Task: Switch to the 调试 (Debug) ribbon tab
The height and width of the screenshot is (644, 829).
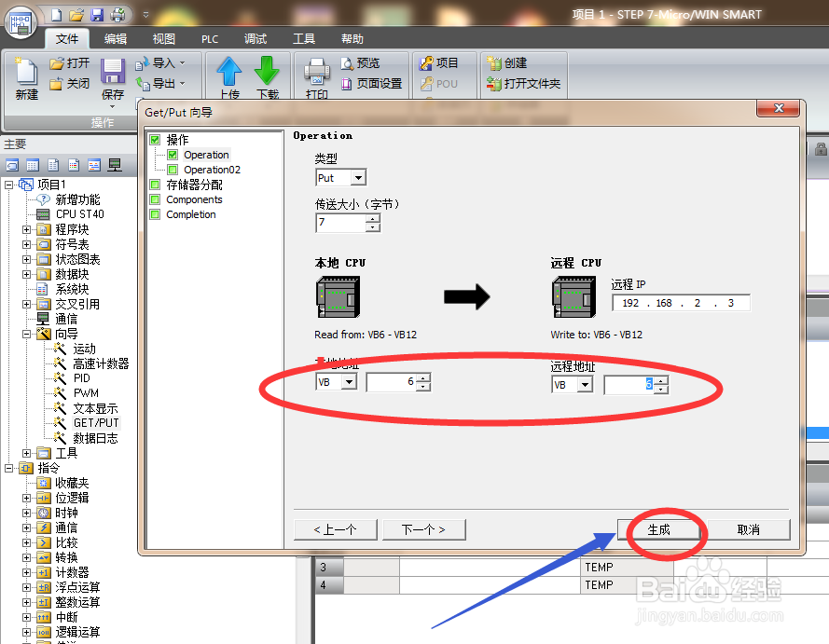Action: coord(256,39)
